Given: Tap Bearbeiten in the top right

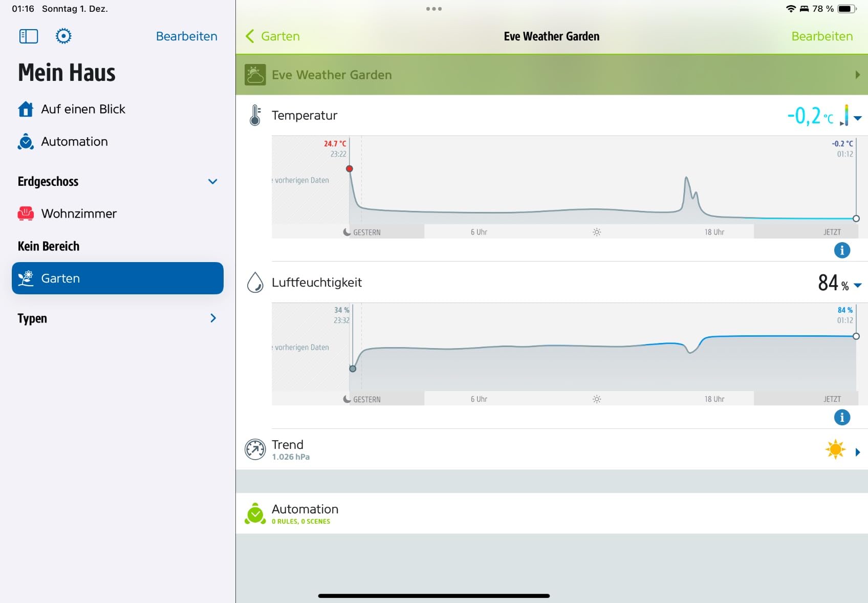Looking at the screenshot, I should click(822, 36).
